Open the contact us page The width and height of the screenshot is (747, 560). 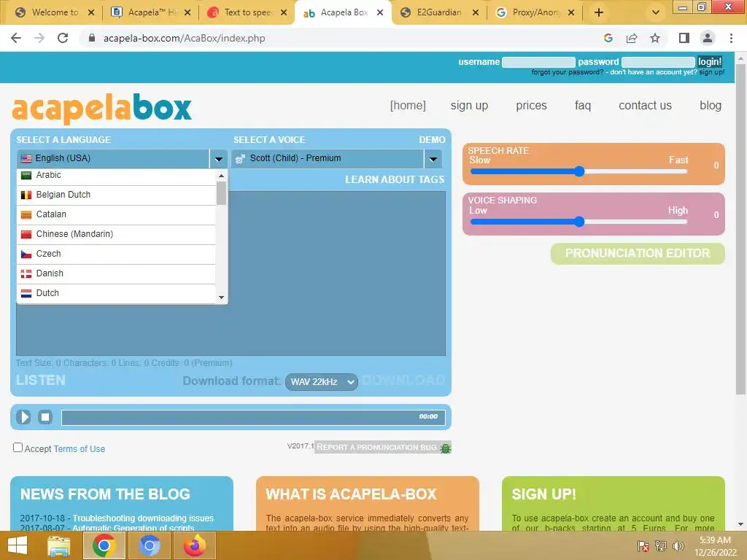point(645,106)
